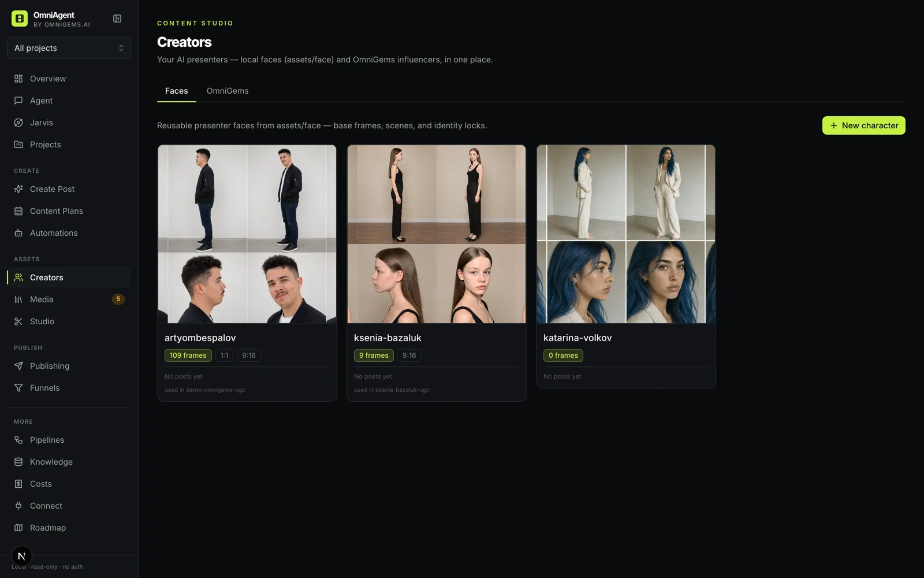
Task: Switch to the OmniGems tab
Action: (x=228, y=91)
